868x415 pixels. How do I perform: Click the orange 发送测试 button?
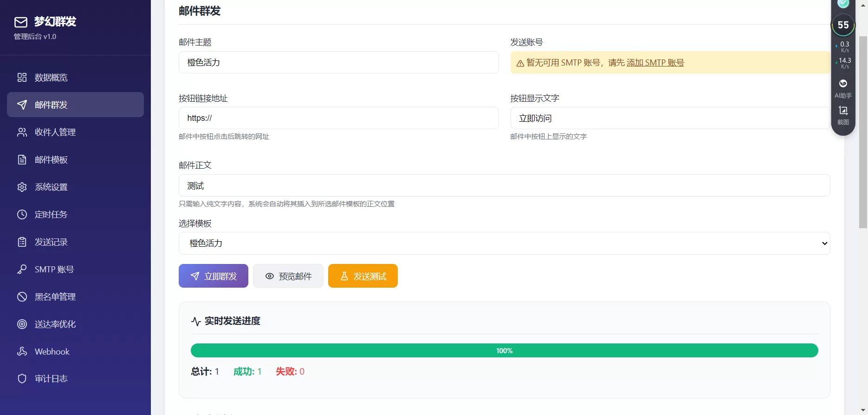(363, 276)
